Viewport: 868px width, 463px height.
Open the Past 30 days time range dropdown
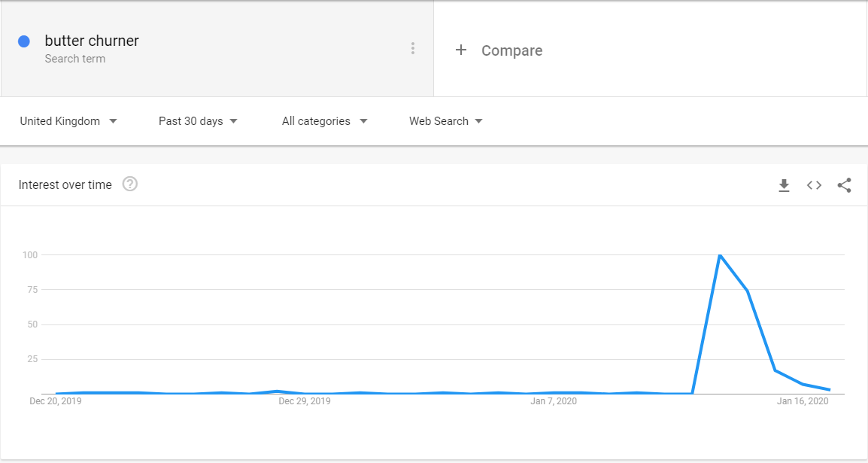198,121
